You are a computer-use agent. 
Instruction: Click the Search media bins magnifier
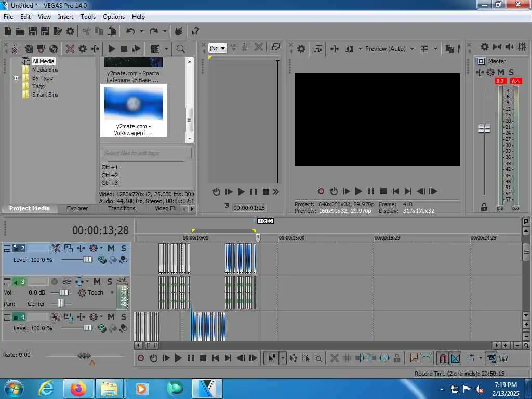click(x=180, y=49)
